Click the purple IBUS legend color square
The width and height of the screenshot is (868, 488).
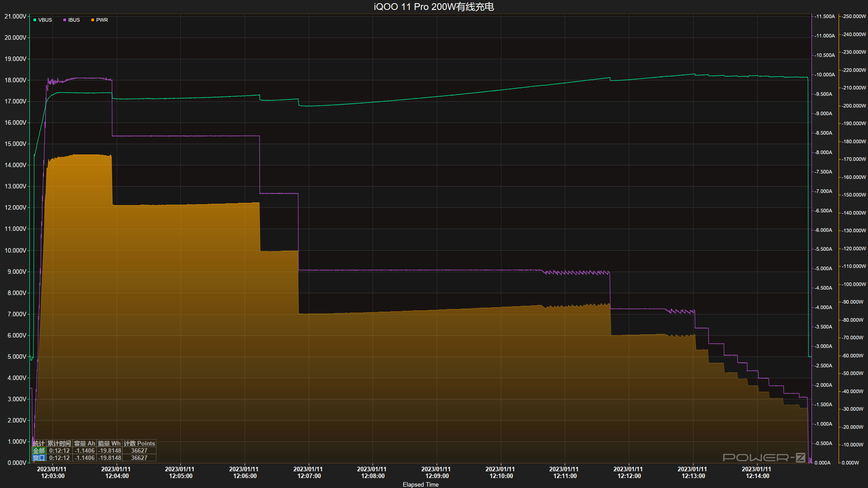tap(65, 20)
